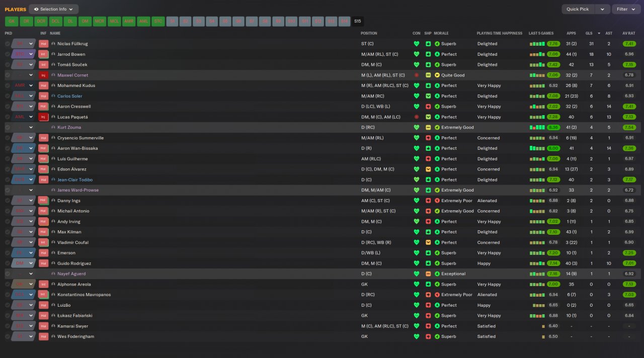The width and height of the screenshot is (644, 358).
Task: Click the profile icon beside Kurt Zouma
Action: tap(53, 128)
